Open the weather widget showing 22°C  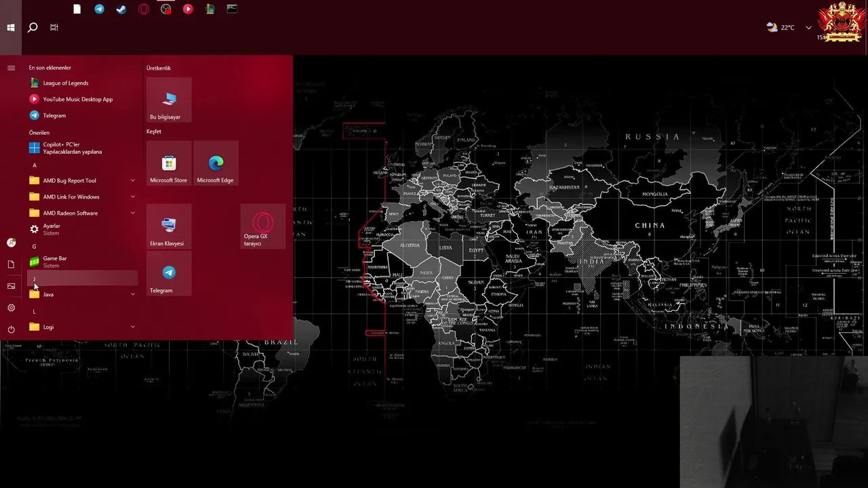[x=781, y=28]
